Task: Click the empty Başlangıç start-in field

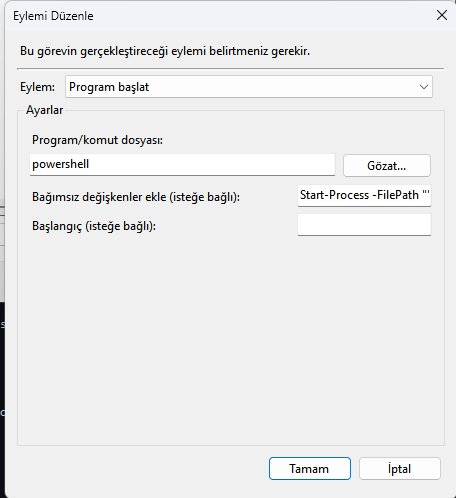Action: (x=364, y=225)
